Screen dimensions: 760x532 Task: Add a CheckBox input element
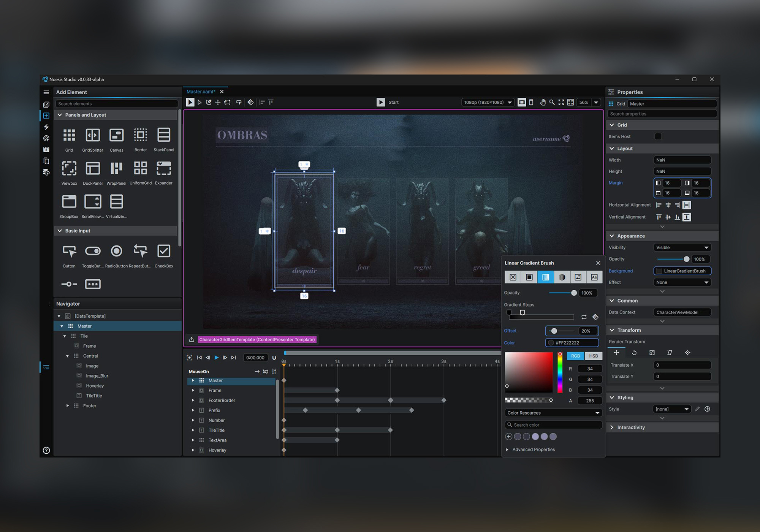pos(164,251)
